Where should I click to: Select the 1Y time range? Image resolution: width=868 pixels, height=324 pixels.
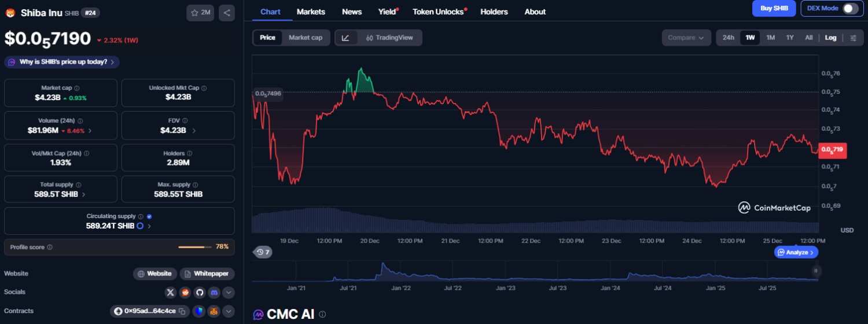click(790, 38)
